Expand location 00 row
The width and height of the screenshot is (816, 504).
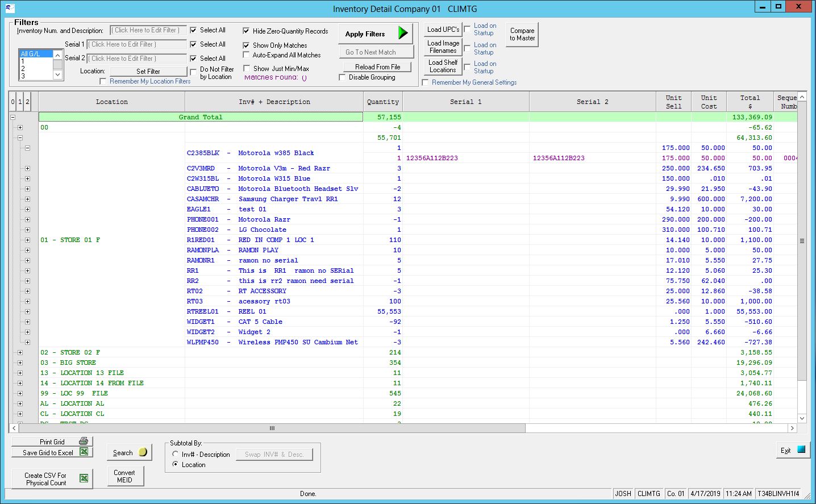click(20, 127)
